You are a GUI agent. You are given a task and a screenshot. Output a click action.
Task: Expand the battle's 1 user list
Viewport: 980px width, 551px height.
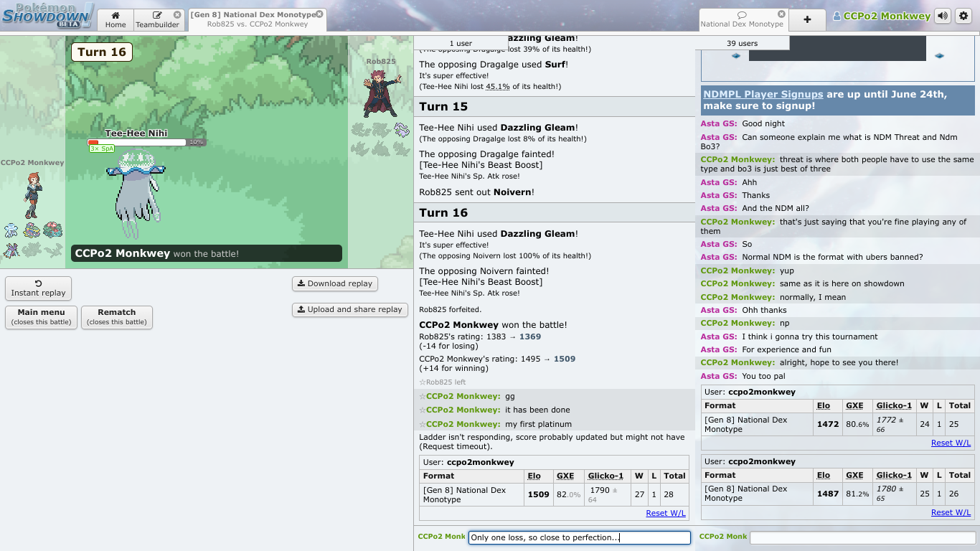[461, 43]
